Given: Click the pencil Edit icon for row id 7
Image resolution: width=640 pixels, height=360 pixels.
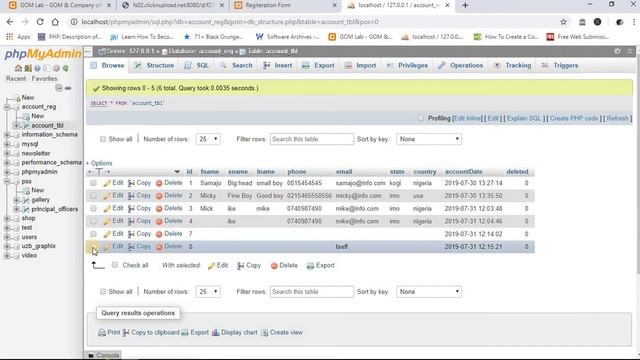Looking at the screenshot, I should coord(107,234).
